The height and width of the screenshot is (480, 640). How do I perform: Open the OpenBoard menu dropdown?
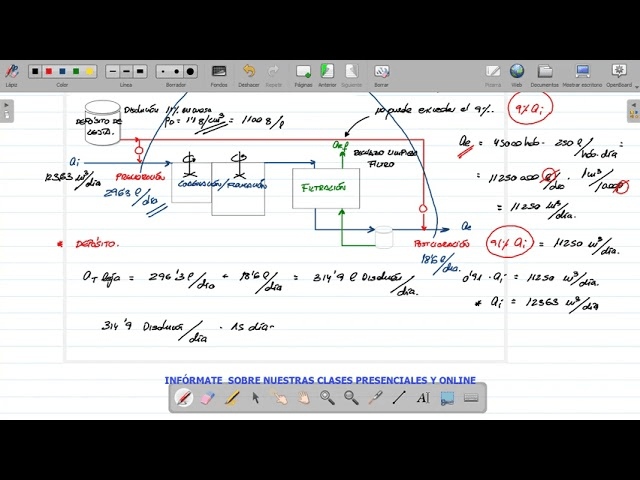coord(619,73)
